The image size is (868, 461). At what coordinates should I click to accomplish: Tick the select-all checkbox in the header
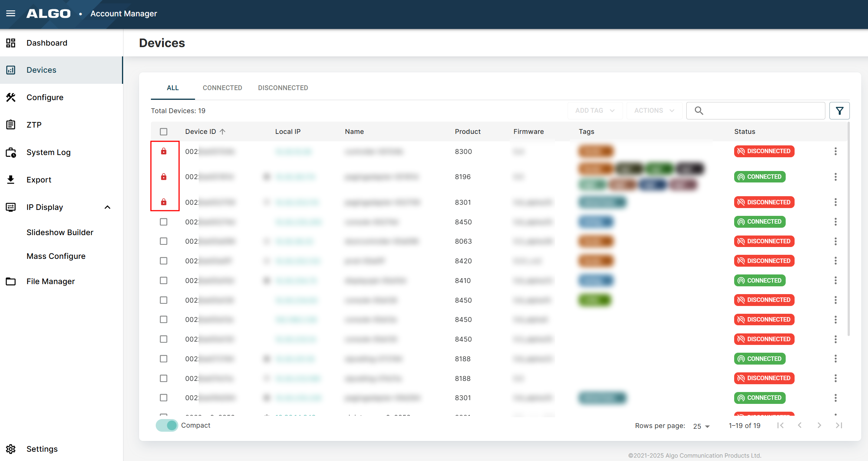coord(164,132)
